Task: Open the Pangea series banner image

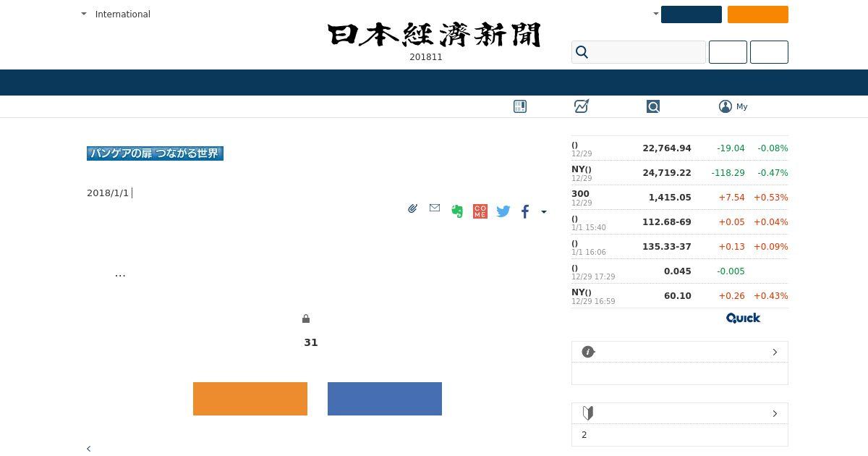Action: pyautogui.click(x=155, y=153)
